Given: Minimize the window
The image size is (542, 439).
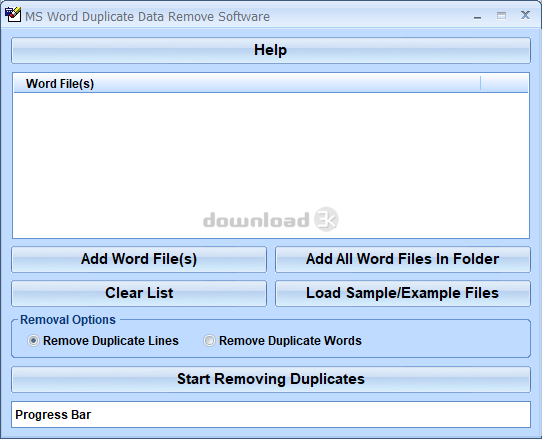Looking at the screenshot, I should point(478,16).
